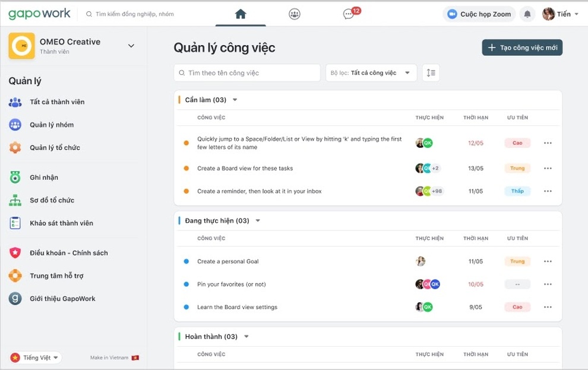Open the groups tab icon in top bar
This screenshot has height=370, width=588.
click(x=295, y=14)
